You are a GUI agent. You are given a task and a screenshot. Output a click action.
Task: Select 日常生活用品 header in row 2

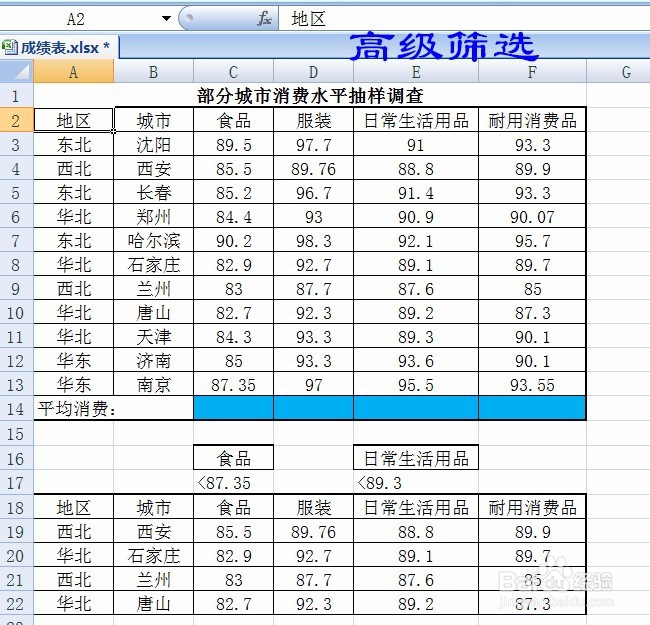pyautogui.click(x=416, y=121)
